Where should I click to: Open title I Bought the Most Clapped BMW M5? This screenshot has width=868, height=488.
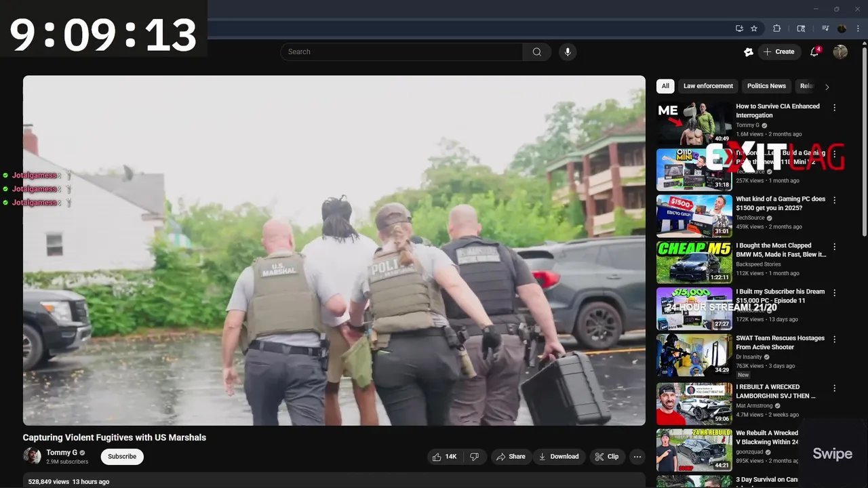click(781, 250)
